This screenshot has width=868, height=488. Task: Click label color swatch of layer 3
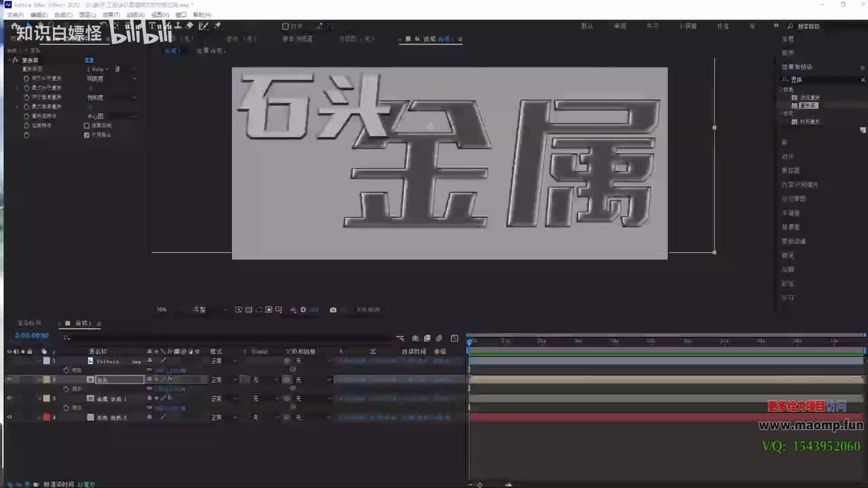tap(46, 399)
